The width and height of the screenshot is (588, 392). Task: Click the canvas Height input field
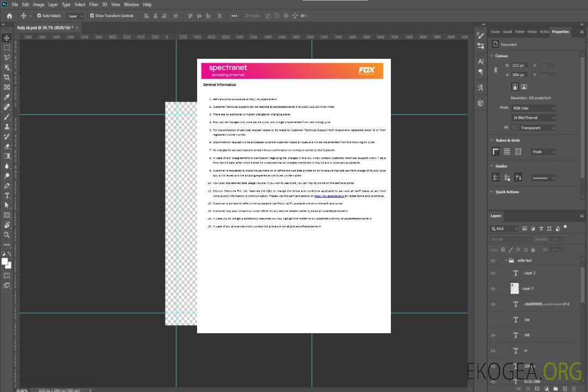tap(520, 75)
